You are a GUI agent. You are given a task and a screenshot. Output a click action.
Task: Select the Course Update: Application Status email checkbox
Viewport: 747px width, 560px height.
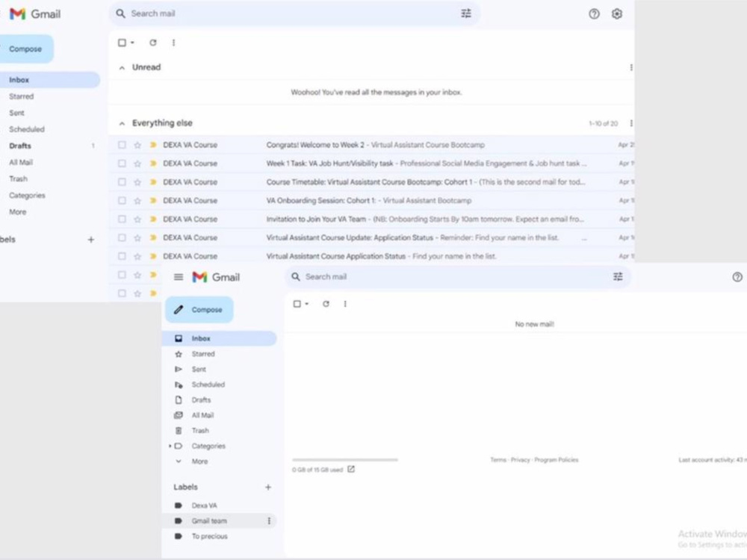[122, 237]
